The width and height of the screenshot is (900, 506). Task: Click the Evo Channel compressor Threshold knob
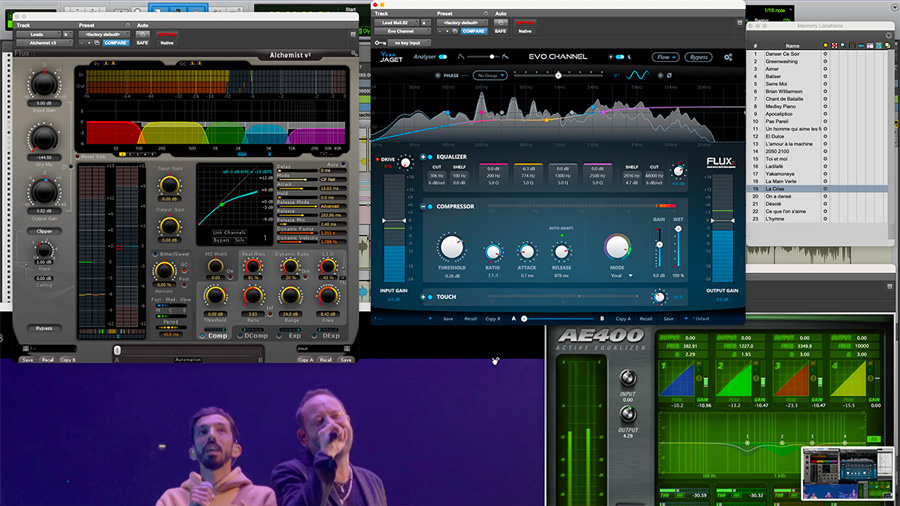pos(452,247)
